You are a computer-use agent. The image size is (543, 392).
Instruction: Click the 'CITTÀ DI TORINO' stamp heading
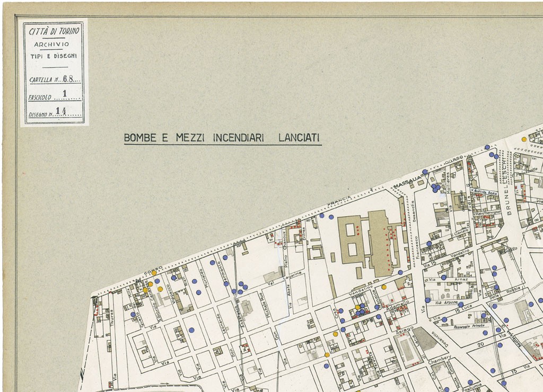54,31
